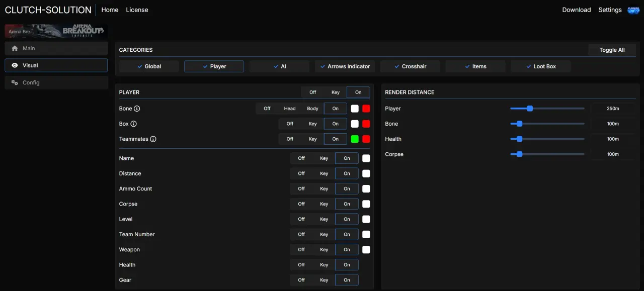Open the Arena Breakout game banner

click(x=56, y=31)
